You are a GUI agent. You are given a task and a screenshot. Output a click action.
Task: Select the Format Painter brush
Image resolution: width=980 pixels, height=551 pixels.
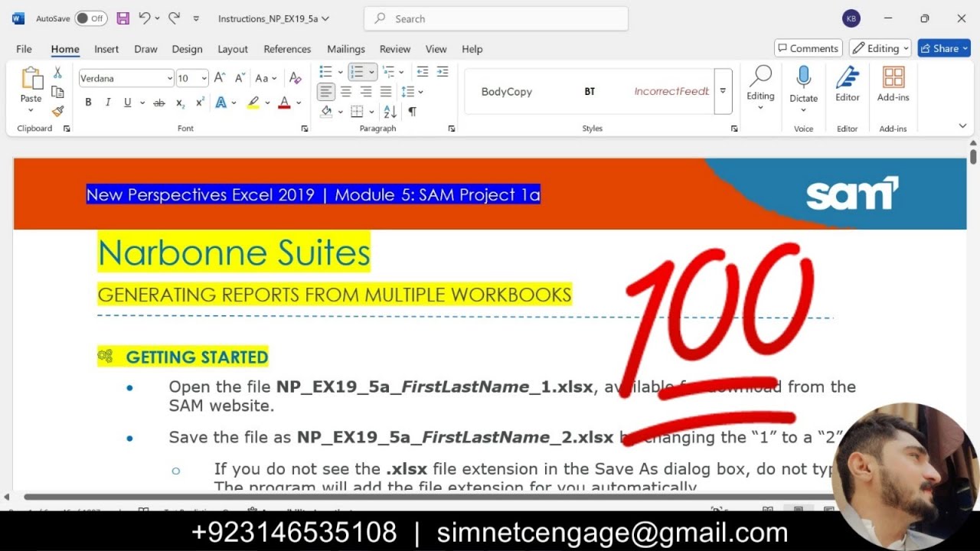(x=57, y=111)
